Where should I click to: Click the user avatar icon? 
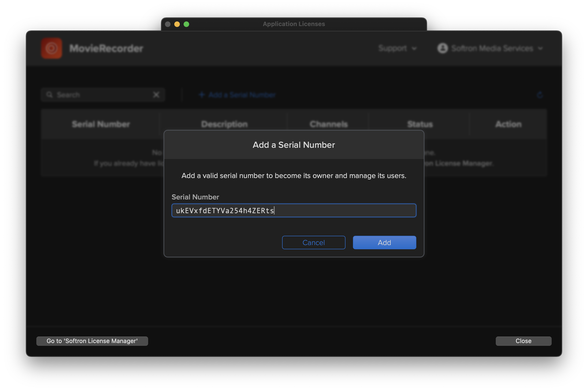click(442, 48)
